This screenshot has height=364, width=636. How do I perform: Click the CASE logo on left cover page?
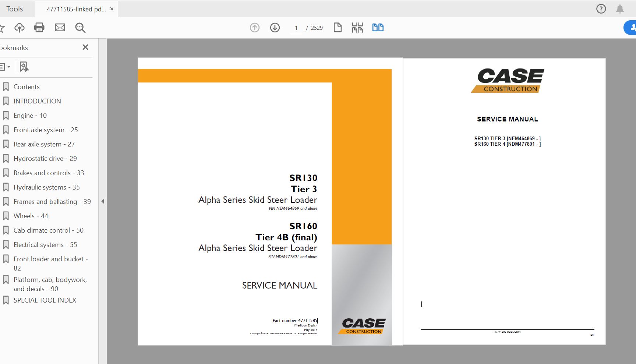coord(362,326)
